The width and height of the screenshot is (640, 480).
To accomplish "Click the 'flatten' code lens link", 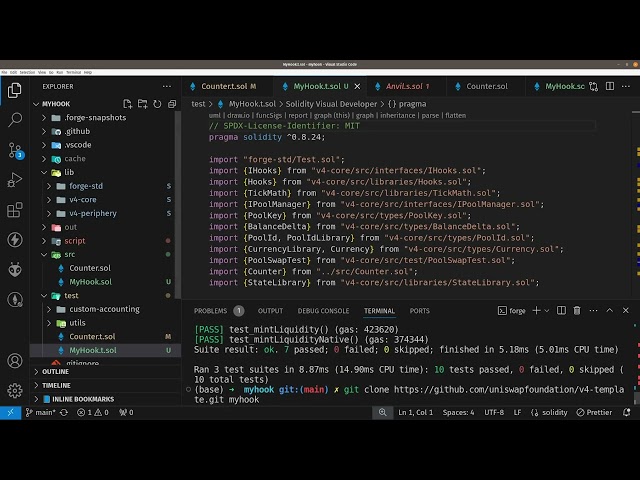I will (456, 116).
